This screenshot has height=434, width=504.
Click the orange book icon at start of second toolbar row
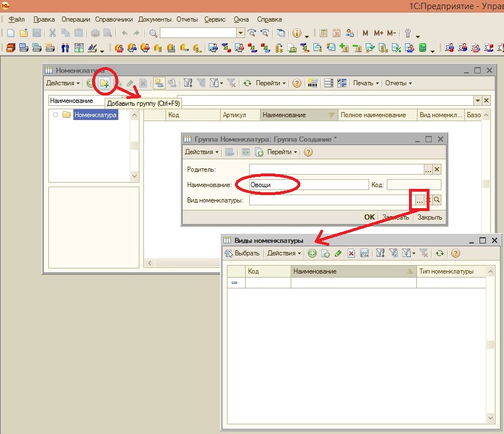[11, 48]
